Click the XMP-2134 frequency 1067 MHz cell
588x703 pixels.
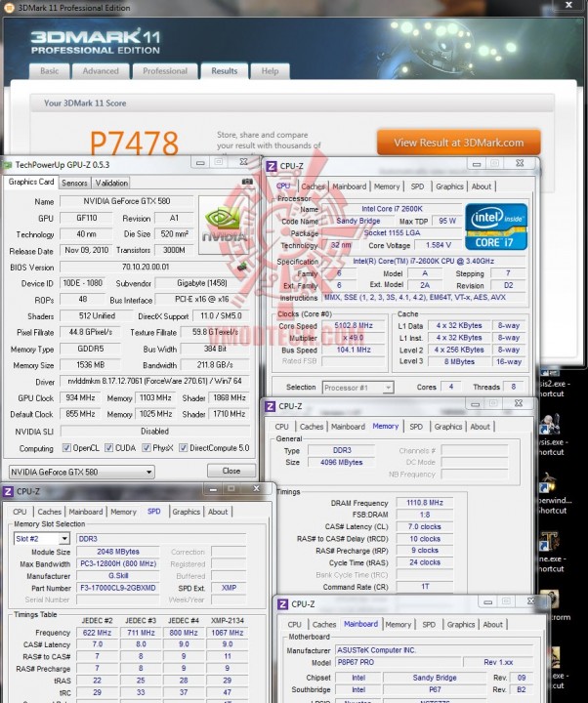(228, 633)
